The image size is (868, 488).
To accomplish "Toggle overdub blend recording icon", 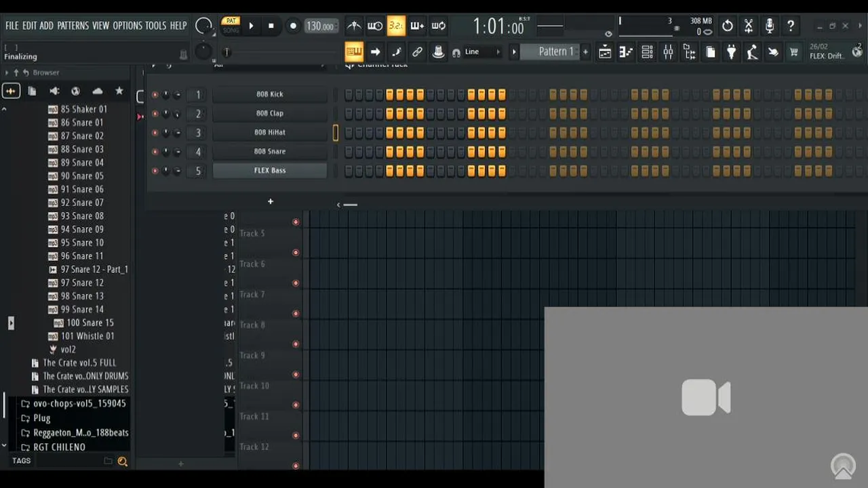I will (417, 26).
